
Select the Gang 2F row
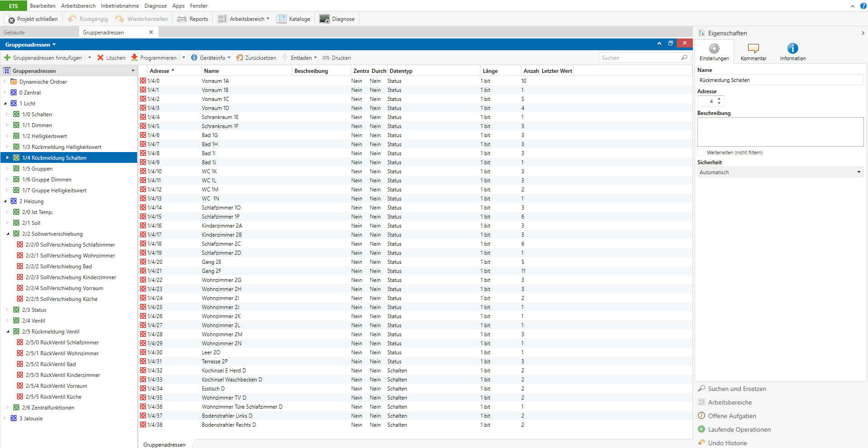pyautogui.click(x=415, y=271)
